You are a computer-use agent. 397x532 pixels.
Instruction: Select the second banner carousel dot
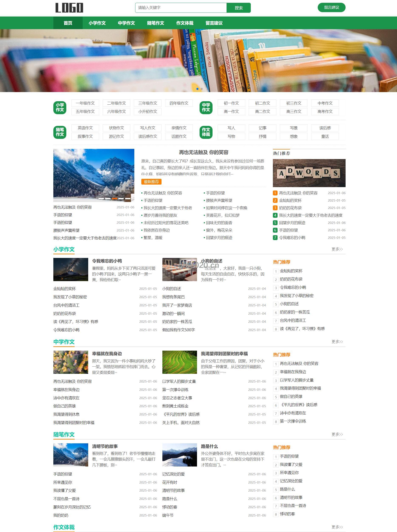click(202, 89)
